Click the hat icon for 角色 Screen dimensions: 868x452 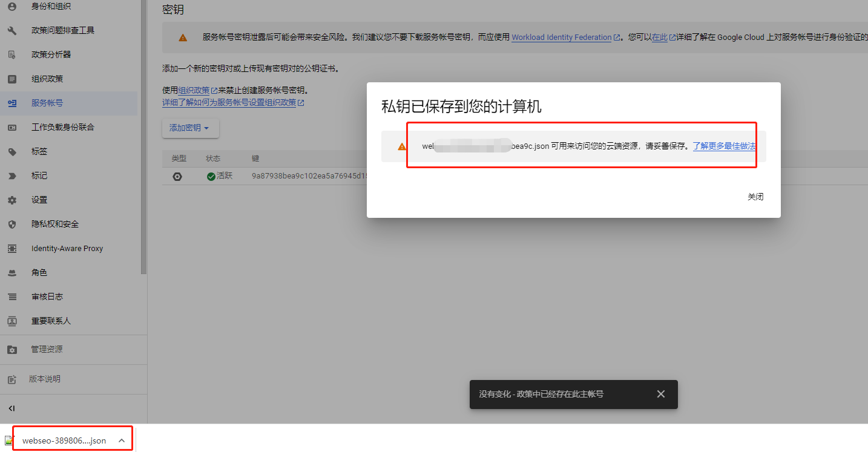click(12, 273)
